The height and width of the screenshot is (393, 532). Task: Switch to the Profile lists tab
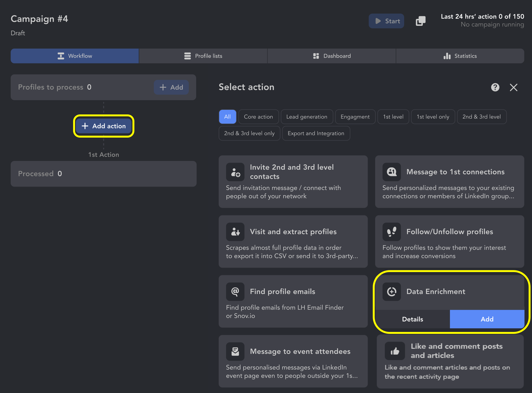click(203, 56)
